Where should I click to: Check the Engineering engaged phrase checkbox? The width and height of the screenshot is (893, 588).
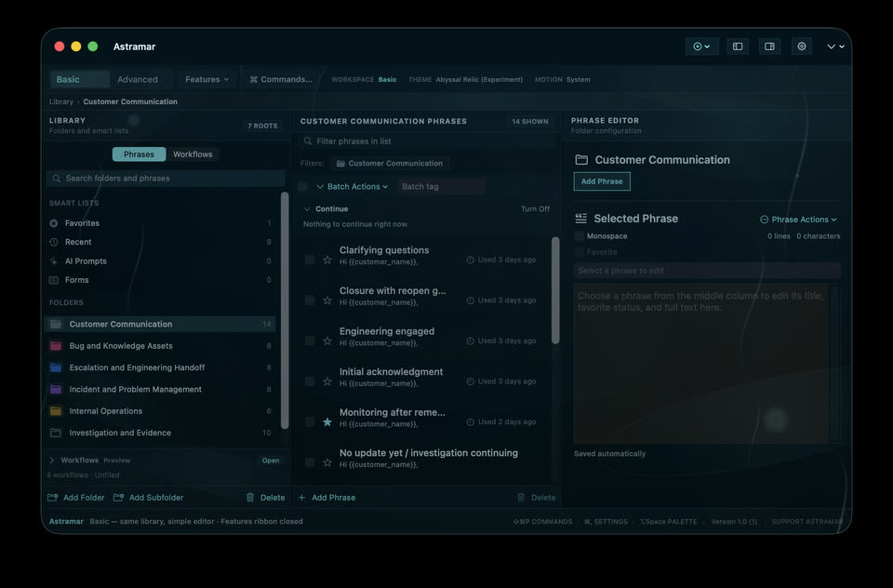click(x=310, y=341)
